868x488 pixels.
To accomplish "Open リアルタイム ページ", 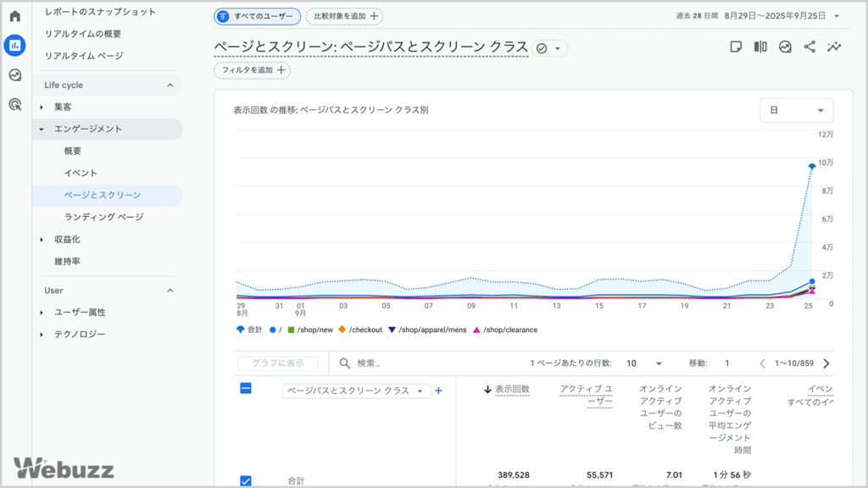I will coord(84,56).
